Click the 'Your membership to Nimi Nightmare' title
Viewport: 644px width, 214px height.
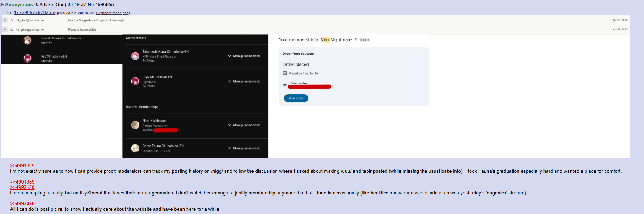315,40
